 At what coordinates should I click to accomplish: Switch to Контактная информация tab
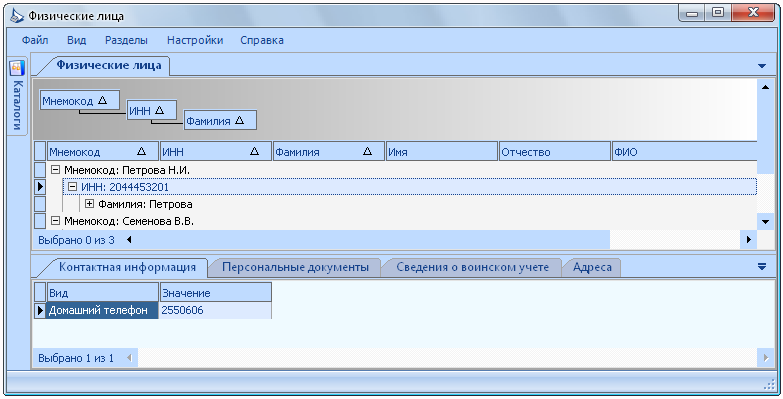[127, 267]
